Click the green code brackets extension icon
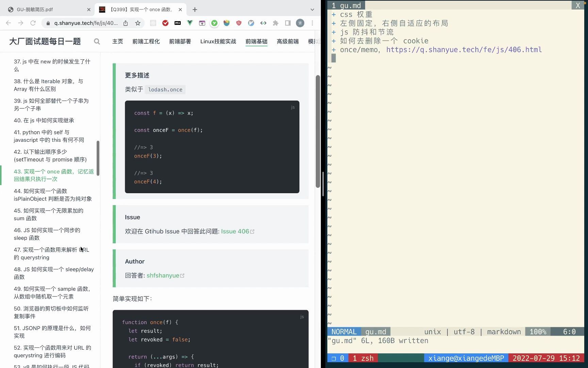Image resolution: width=588 pixels, height=368 pixels. [x=263, y=23]
